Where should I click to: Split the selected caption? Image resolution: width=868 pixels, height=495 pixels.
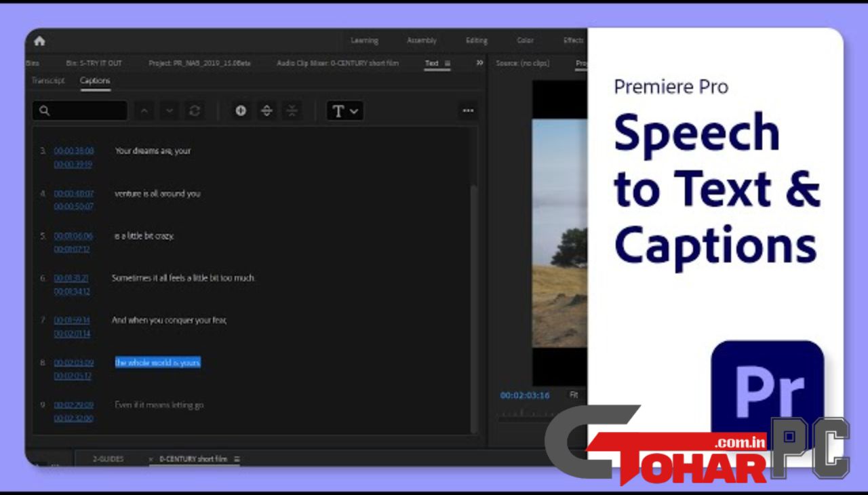click(x=267, y=111)
